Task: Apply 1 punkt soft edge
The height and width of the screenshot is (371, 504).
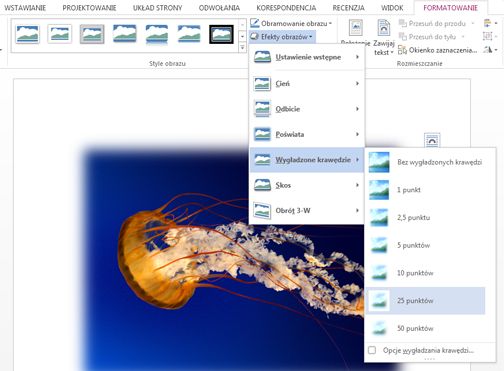Action: pyautogui.click(x=425, y=190)
